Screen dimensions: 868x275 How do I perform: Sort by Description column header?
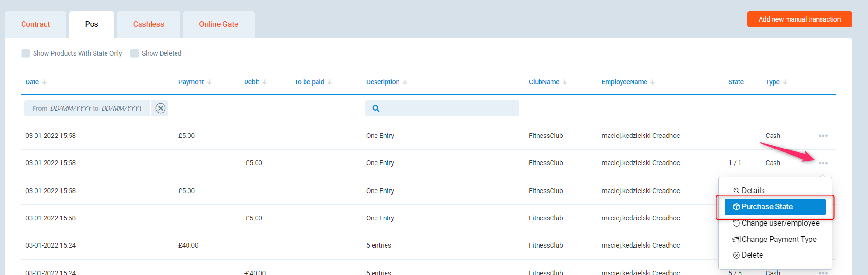point(383,82)
